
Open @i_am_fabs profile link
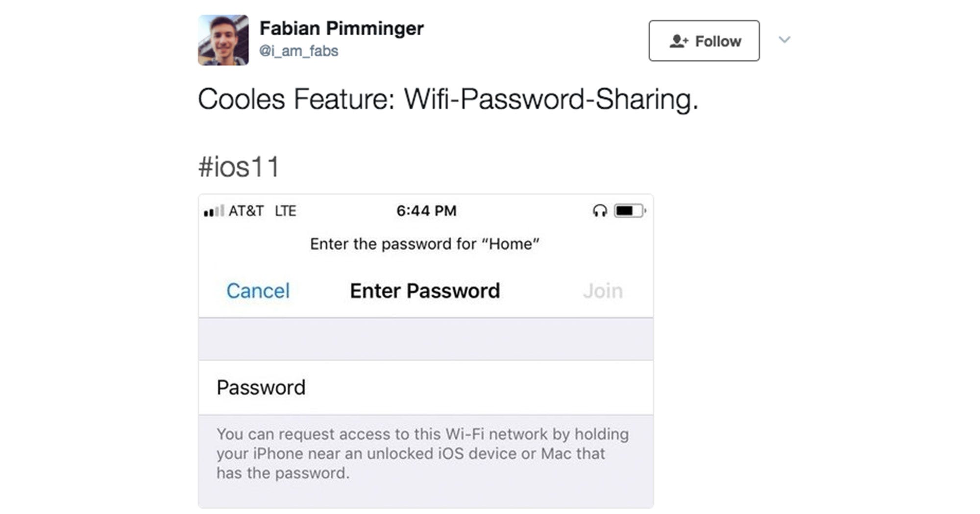point(299,50)
